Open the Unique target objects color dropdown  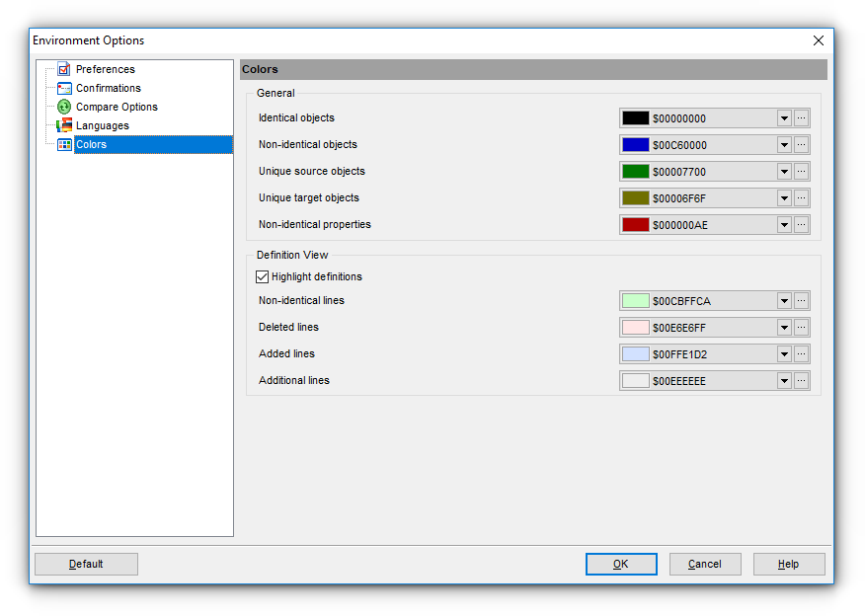784,198
